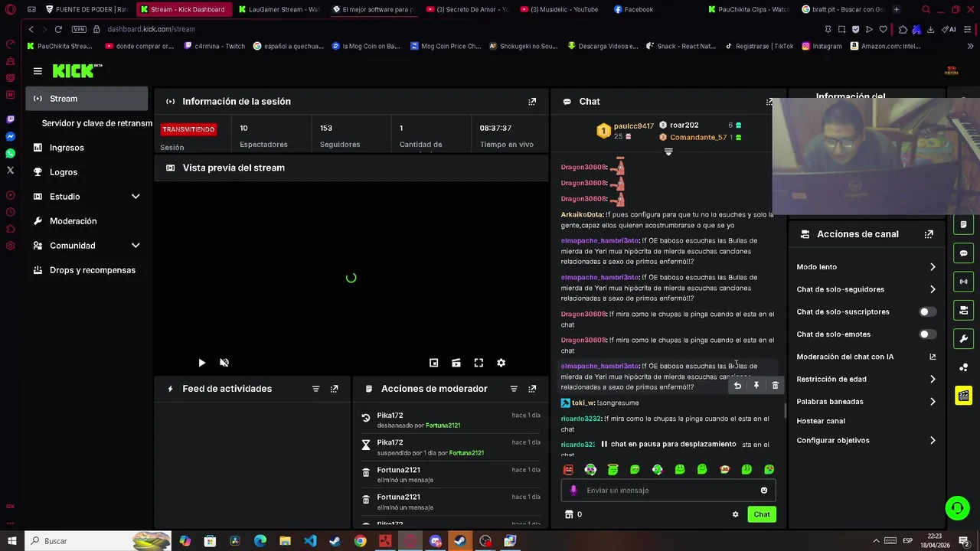This screenshot has width=980, height=551.
Task: Open emoji picker in message box
Action: click(x=764, y=491)
